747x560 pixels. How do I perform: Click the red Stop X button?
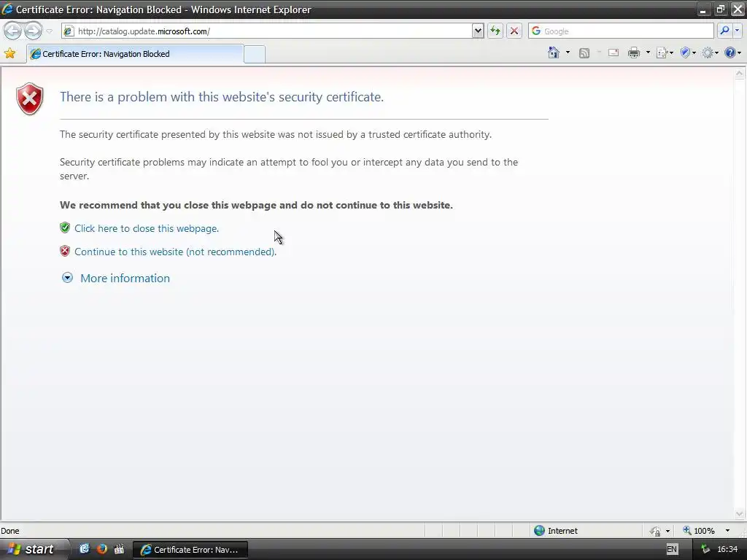tap(514, 31)
